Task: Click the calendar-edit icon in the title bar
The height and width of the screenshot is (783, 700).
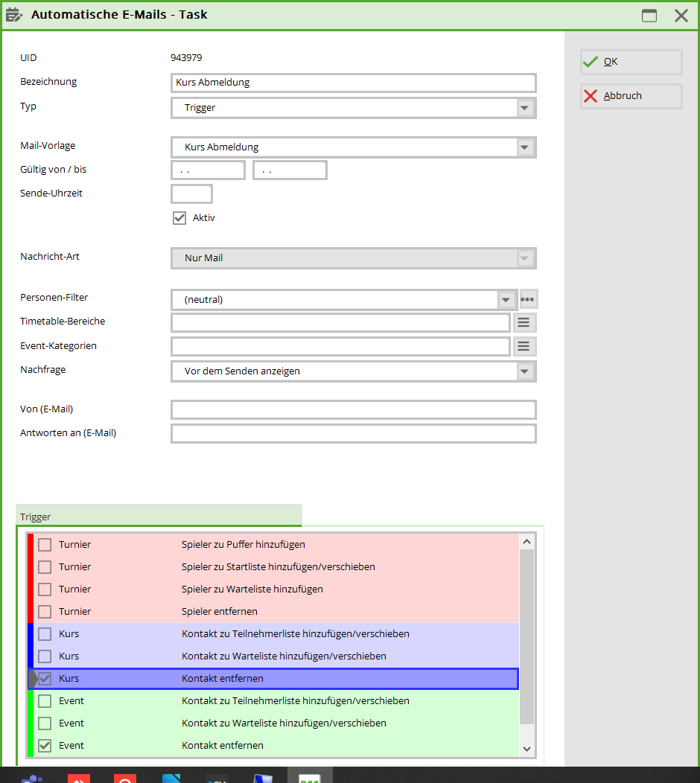Action: [x=14, y=15]
